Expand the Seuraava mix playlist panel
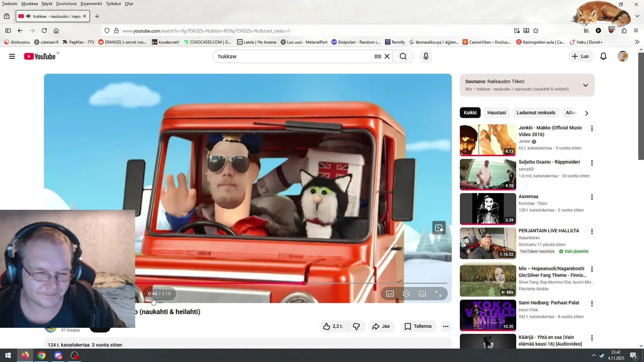The image size is (644, 362). pyautogui.click(x=585, y=85)
